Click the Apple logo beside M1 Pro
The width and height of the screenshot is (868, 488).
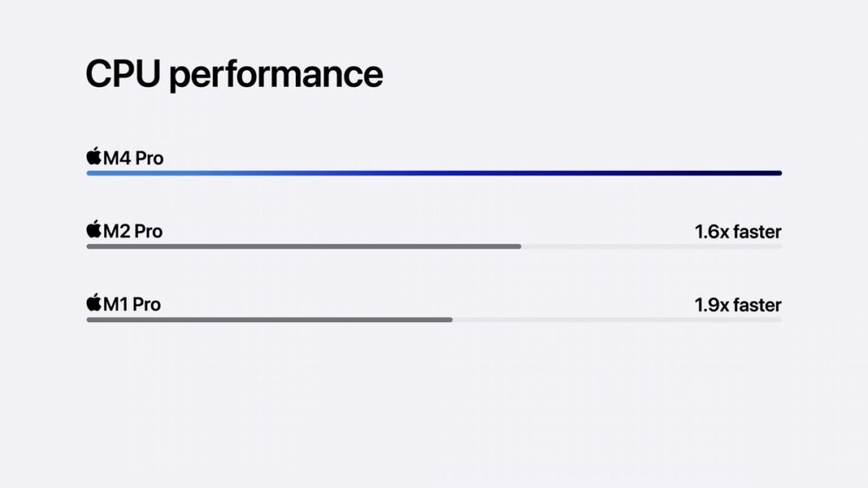coord(94,303)
